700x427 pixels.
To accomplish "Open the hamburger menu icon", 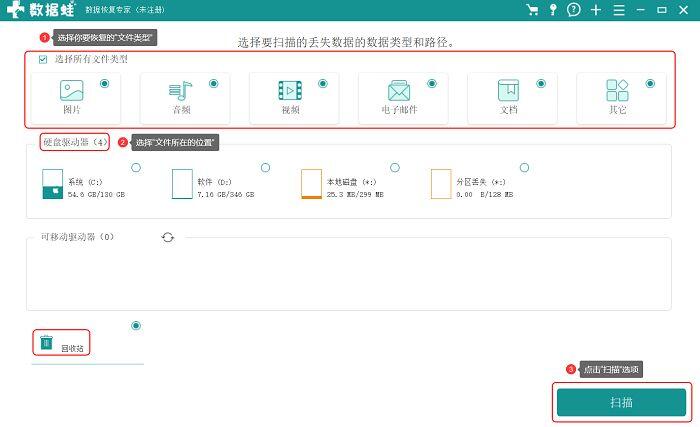I will pos(619,10).
